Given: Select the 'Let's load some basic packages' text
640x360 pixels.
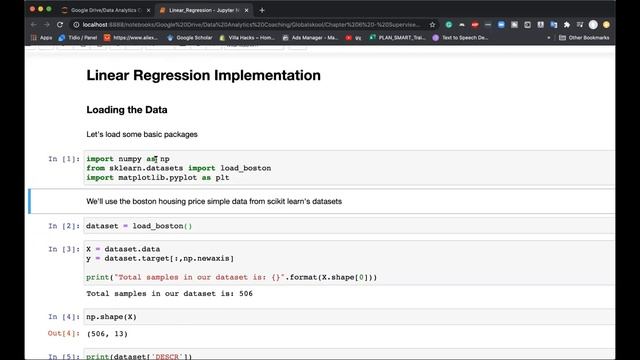Looking at the screenshot, I should point(142,134).
